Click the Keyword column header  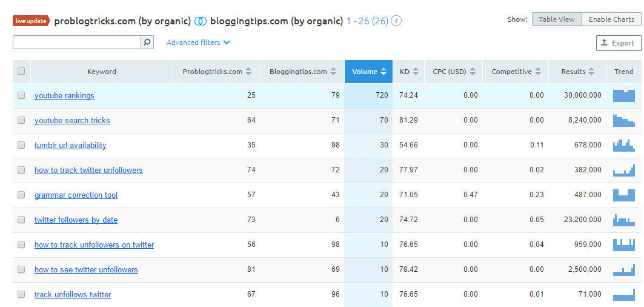(102, 72)
